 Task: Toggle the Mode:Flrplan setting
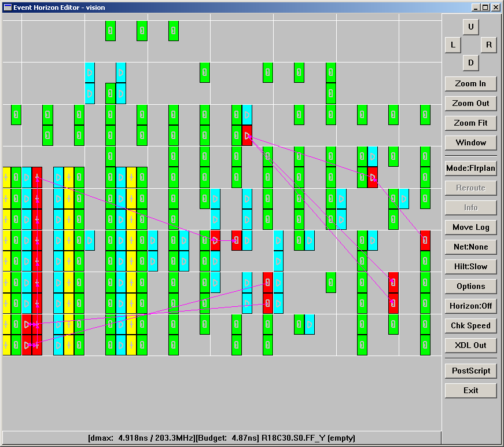pos(470,168)
